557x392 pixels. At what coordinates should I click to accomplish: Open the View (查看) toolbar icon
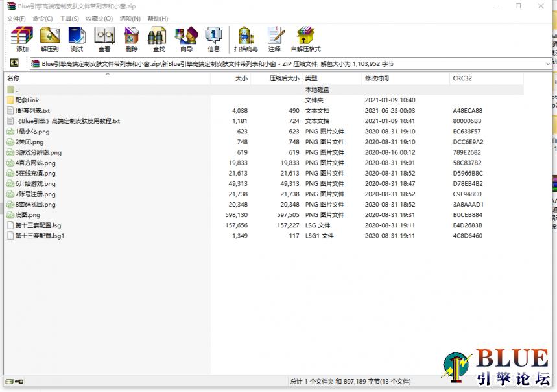[104, 39]
